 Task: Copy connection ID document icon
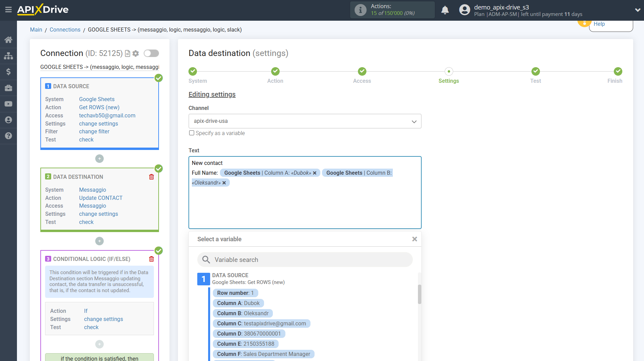tap(128, 53)
